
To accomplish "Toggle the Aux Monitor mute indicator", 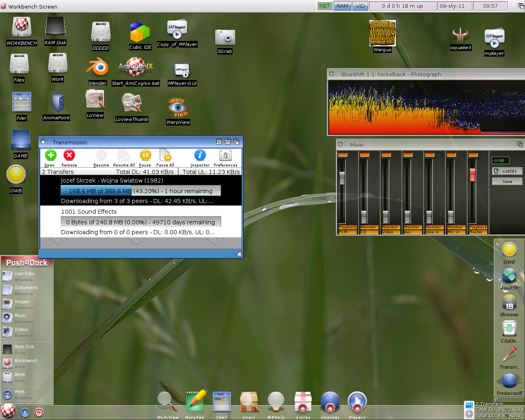I will tap(408, 155).
